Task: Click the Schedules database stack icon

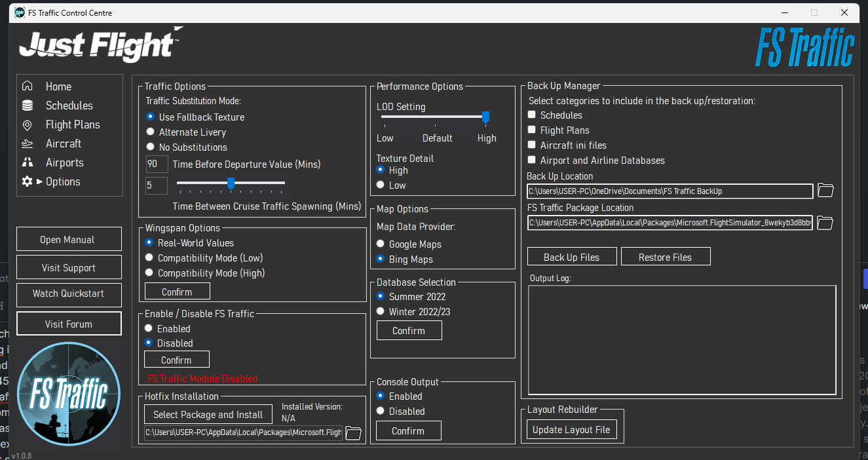Action: coord(27,105)
